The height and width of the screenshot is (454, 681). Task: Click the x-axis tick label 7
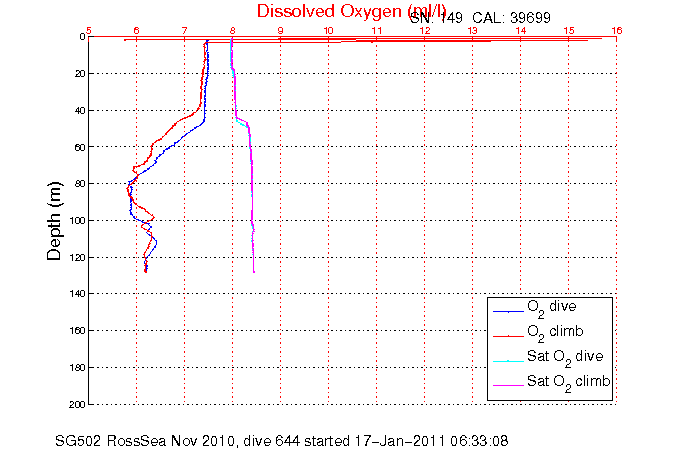185,30
